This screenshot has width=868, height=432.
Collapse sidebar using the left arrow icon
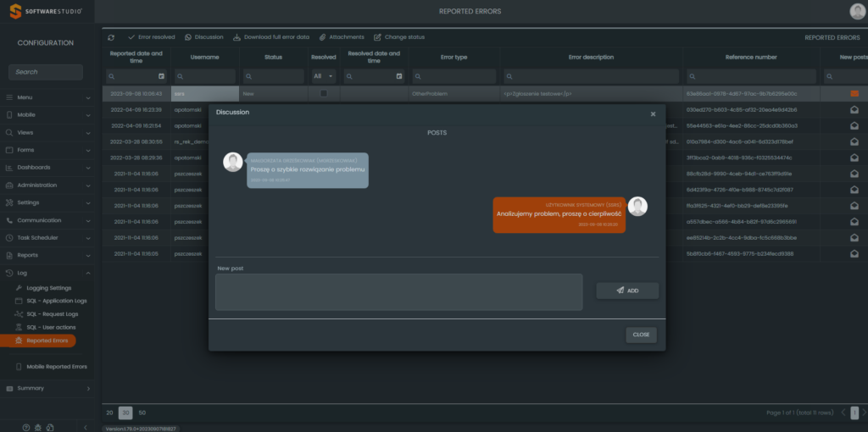coord(85,427)
